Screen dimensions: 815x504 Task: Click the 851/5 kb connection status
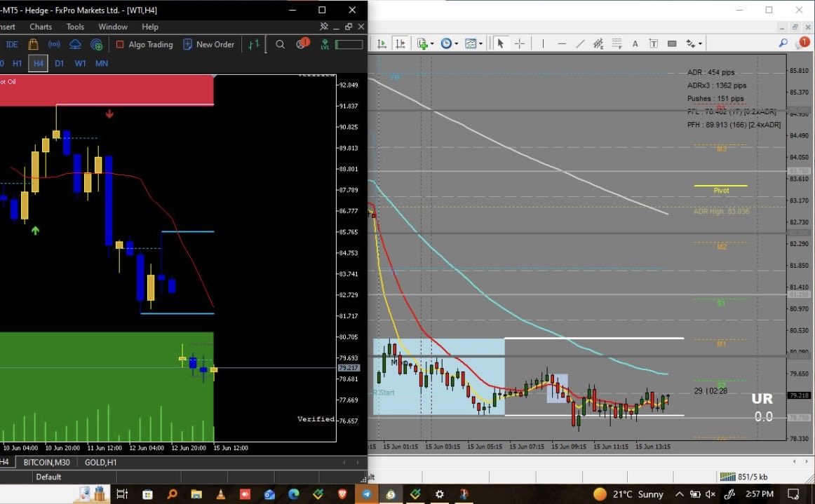coord(743,477)
